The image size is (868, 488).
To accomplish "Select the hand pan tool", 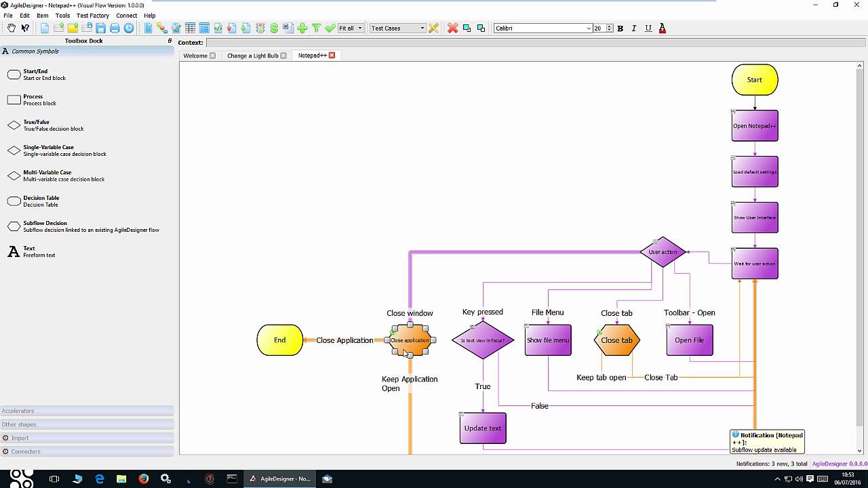I will pos(11,28).
